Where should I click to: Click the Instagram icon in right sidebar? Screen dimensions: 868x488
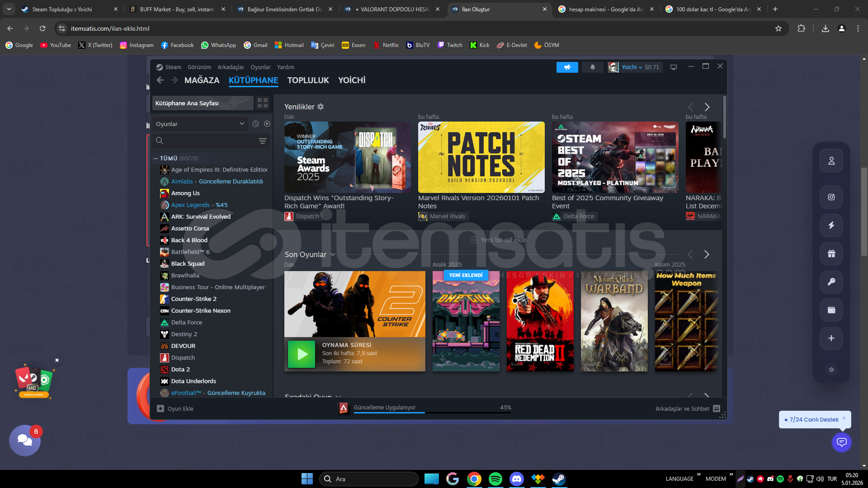pos(831,197)
